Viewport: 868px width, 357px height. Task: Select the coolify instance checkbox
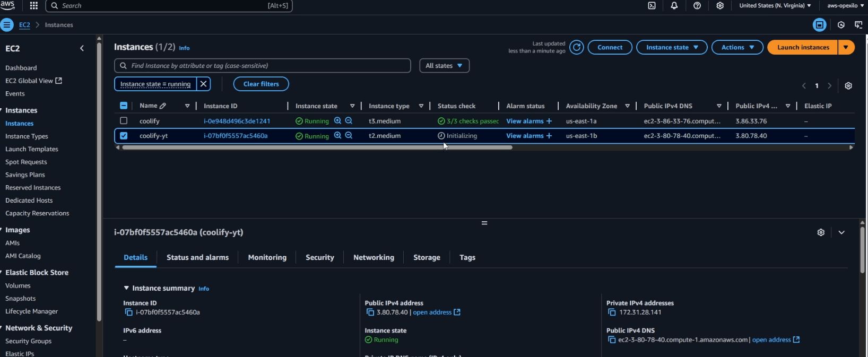tap(124, 121)
